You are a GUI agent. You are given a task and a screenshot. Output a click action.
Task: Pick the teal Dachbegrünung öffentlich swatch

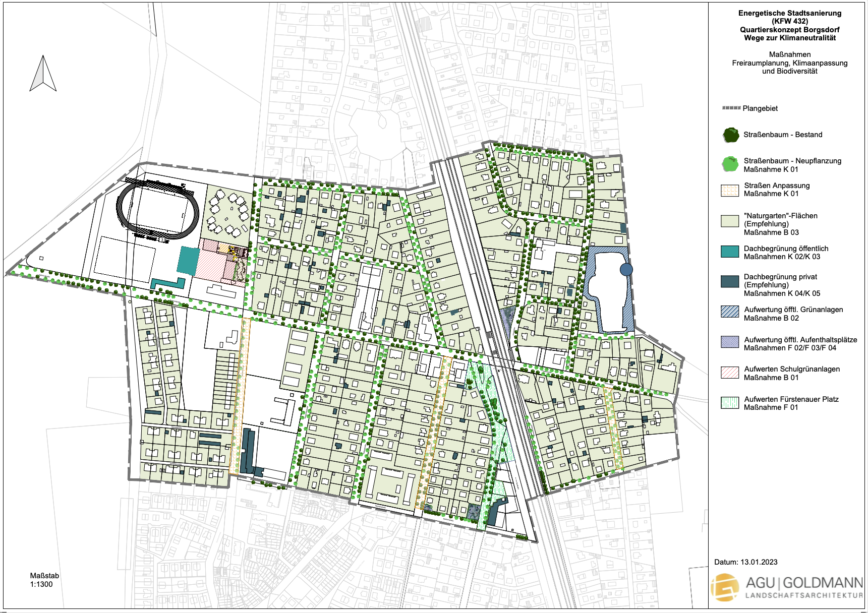click(730, 252)
